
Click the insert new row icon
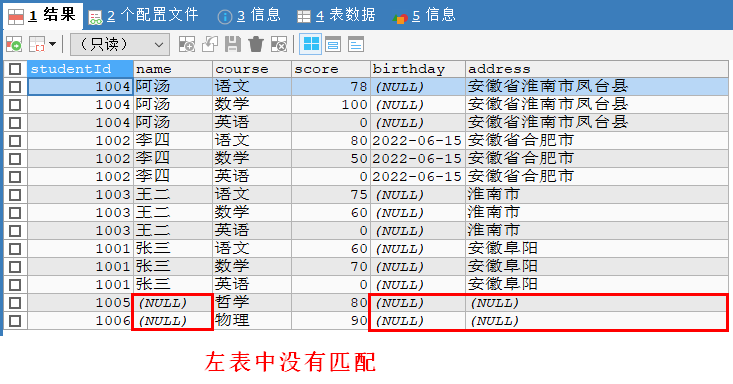point(187,44)
